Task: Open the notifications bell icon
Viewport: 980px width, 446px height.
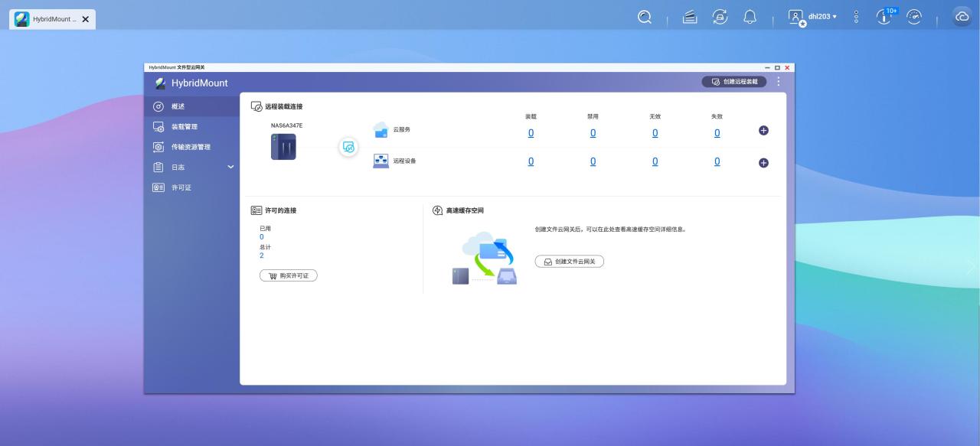Action: click(x=750, y=16)
